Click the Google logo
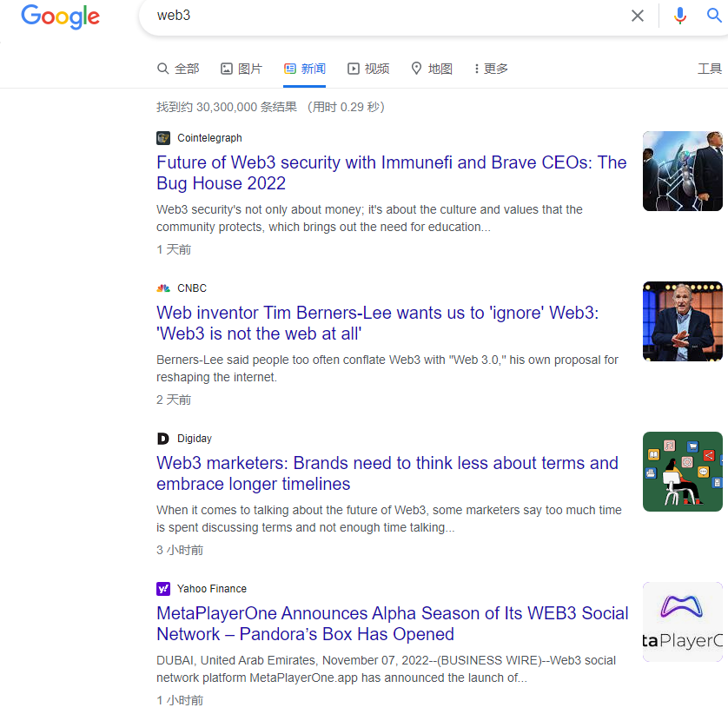The image size is (728, 714). tap(60, 17)
